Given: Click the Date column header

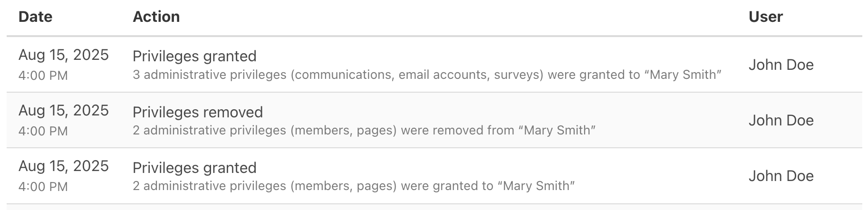Looking at the screenshot, I should click(35, 17).
